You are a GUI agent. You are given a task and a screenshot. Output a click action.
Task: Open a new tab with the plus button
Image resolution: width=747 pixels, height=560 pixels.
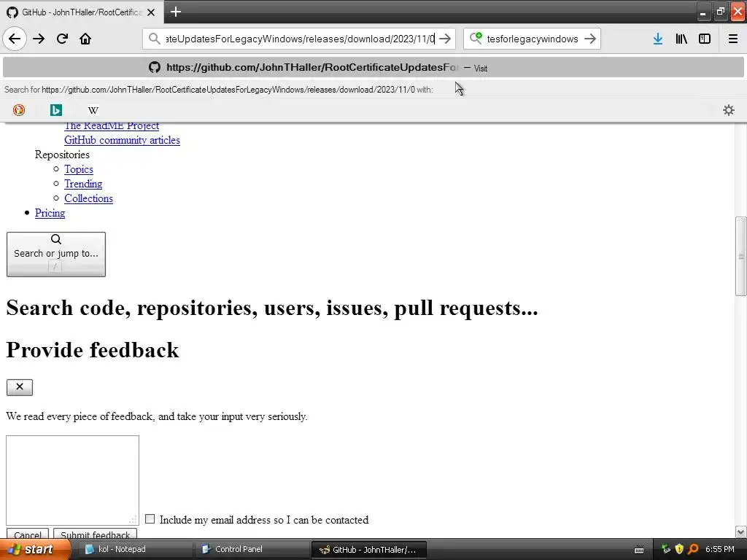point(175,12)
